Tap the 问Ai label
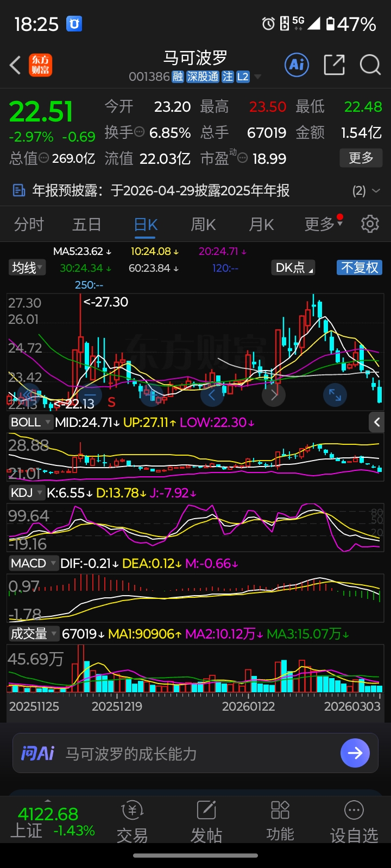This screenshot has height=868, width=391. pyautogui.click(x=37, y=753)
